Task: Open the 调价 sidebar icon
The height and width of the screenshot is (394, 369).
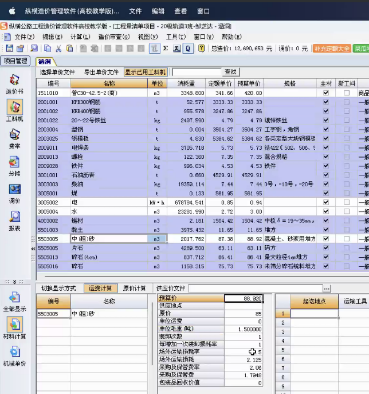Action: point(14,193)
